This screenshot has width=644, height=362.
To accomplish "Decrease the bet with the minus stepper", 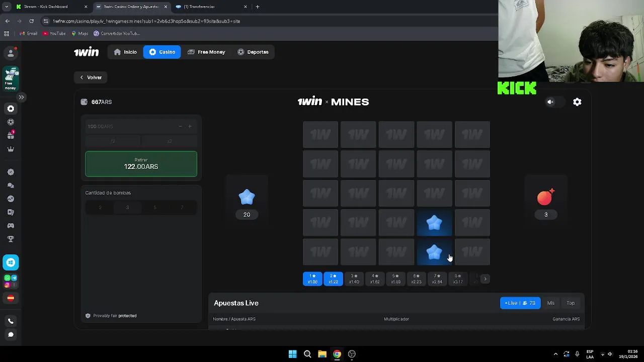I will 180,126.
